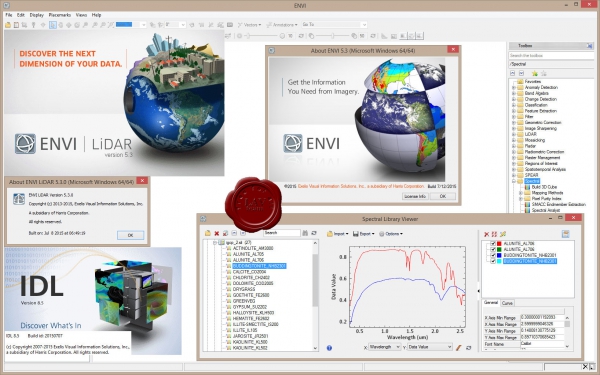Open the Export dropdown in Spectral Library Viewer

[363, 234]
